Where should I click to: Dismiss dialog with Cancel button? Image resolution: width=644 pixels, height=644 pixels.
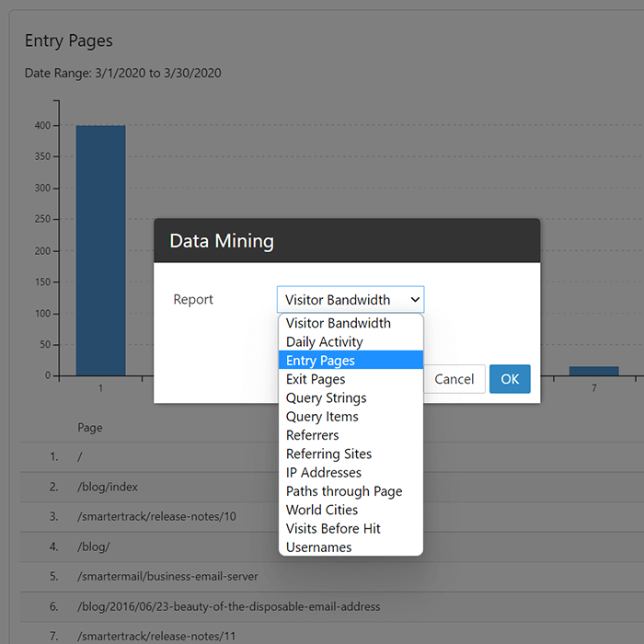click(454, 379)
